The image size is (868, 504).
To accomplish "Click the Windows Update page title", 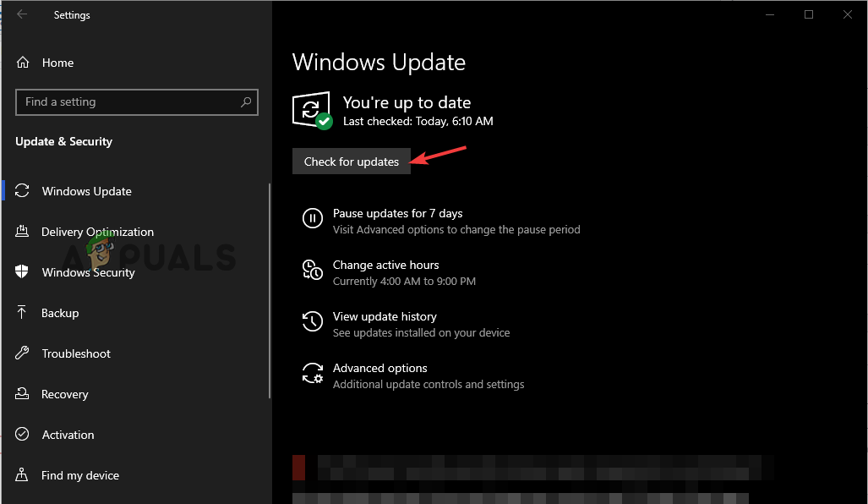I will tap(379, 62).
